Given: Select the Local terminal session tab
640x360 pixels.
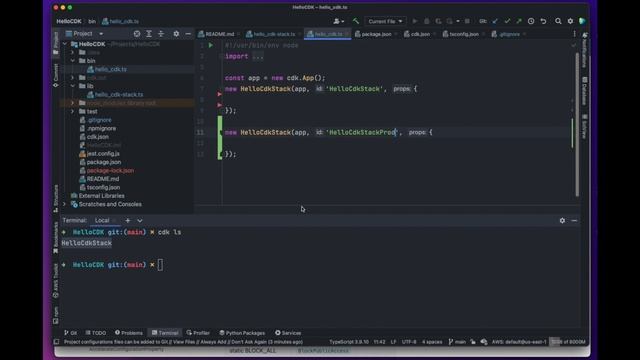Looking at the screenshot, I should coord(102,220).
